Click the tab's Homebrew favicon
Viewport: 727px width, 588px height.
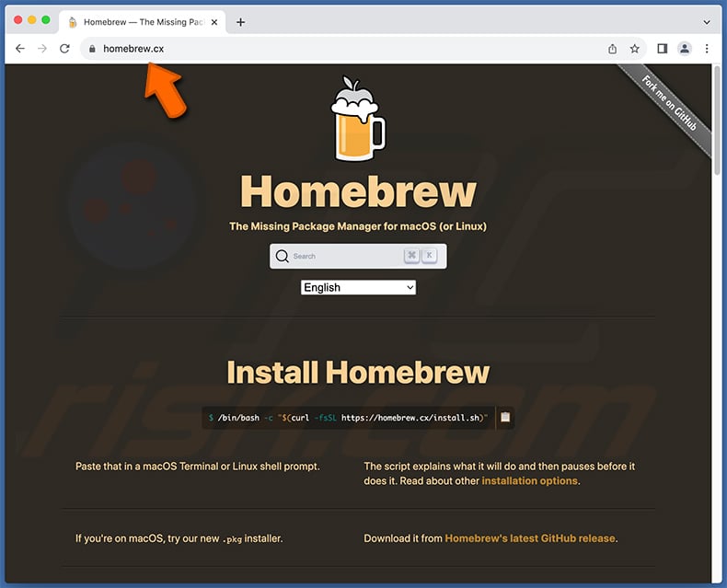click(73, 22)
